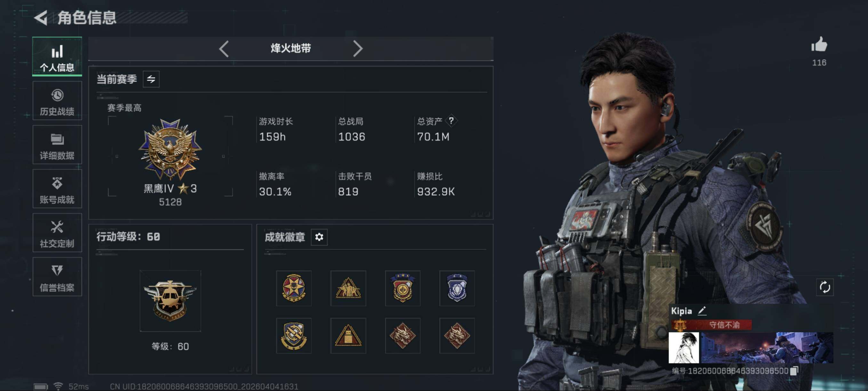The width and height of the screenshot is (868, 391).
Task: Open the 烽火地带 mode selector
Action: coord(291,48)
